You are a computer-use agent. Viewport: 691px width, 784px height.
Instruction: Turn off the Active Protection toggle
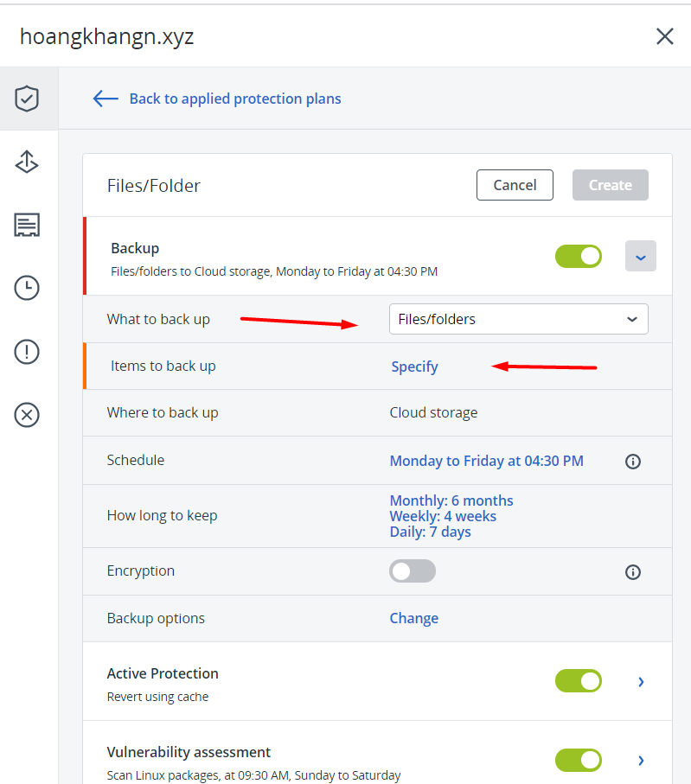click(x=579, y=681)
